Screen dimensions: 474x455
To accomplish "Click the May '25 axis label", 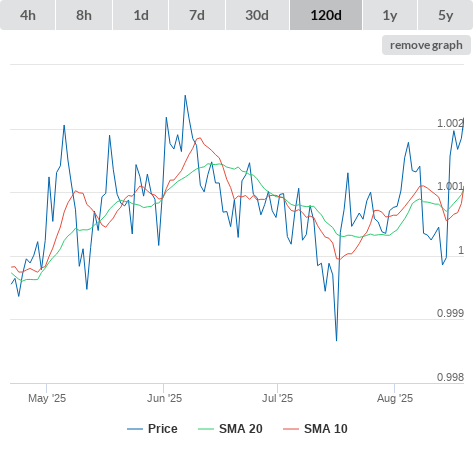I will 47,398.
